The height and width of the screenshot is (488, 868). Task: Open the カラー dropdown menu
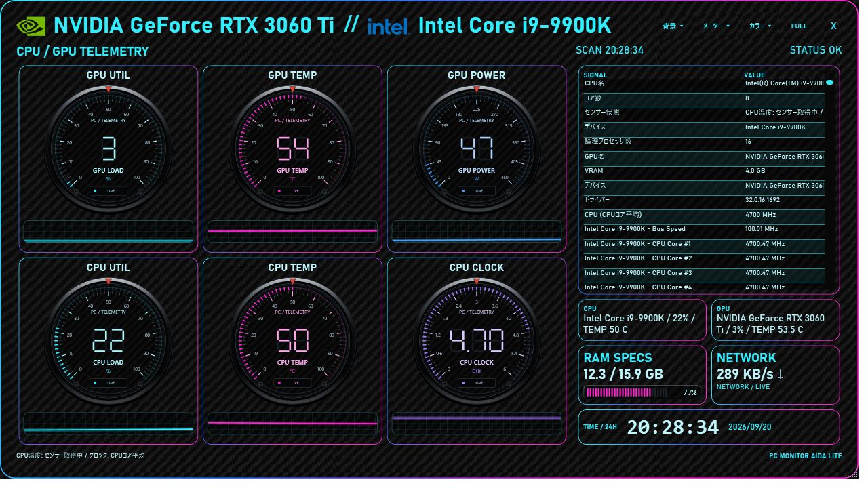point(760,26)
